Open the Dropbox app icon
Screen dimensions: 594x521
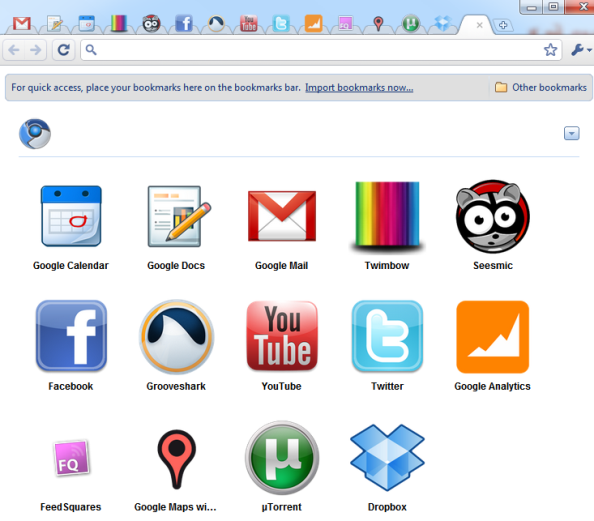387,457
